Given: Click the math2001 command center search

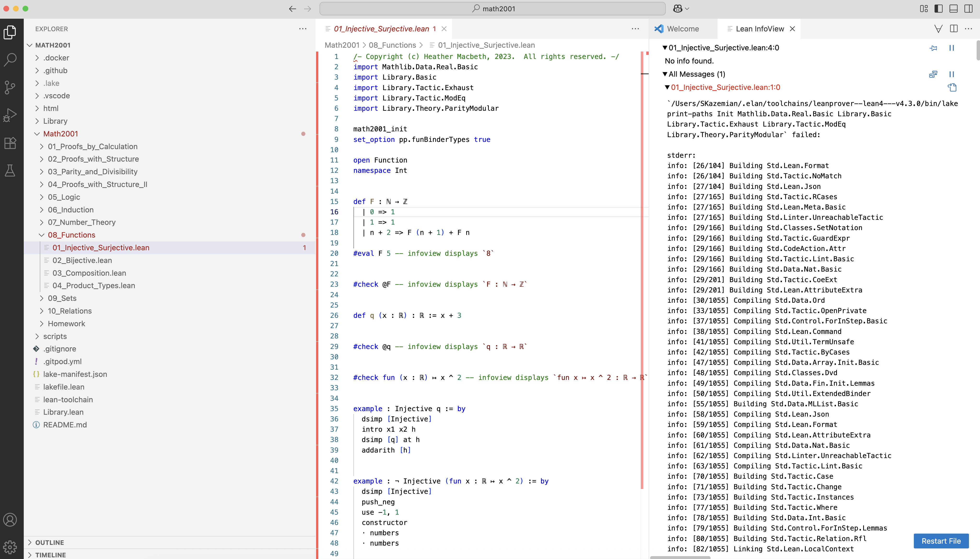Looking at the screenshot, I should pyautogui.click(x=492, y=8).
